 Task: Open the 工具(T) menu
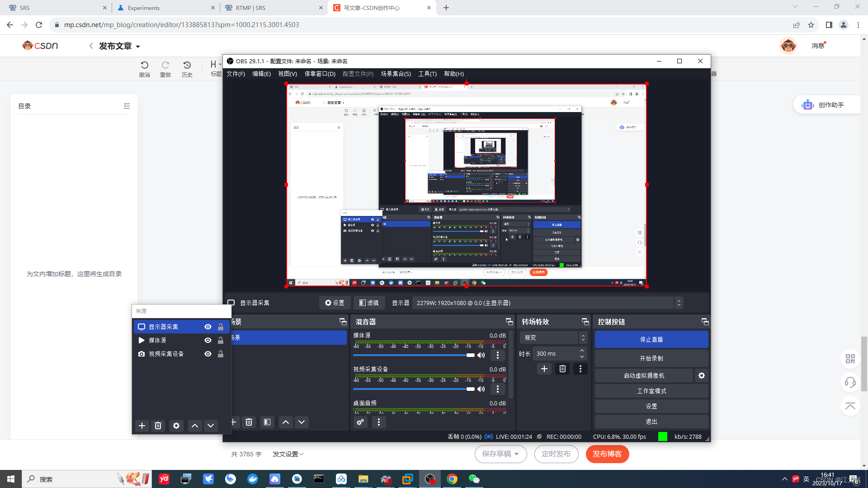(x=427, y=74)
